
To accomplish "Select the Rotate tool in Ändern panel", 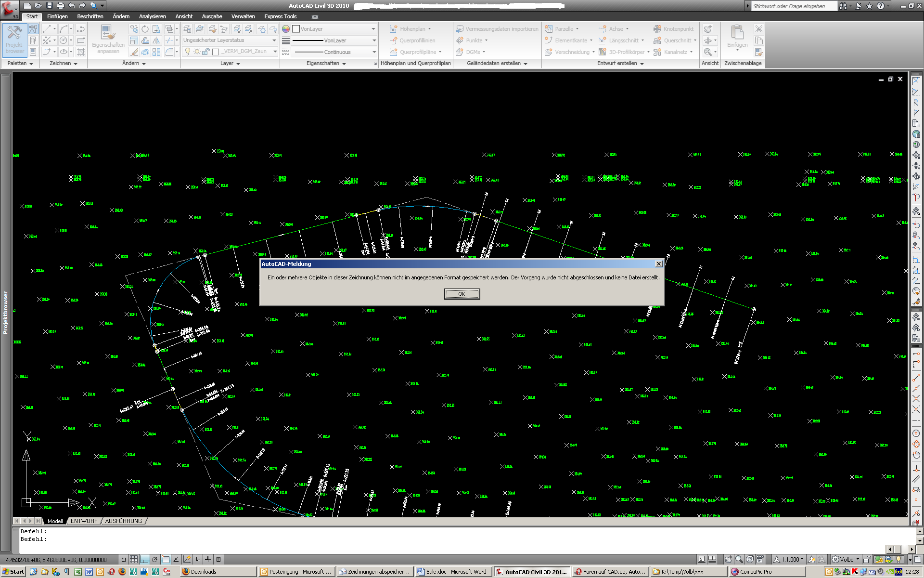I will point(145,29).
